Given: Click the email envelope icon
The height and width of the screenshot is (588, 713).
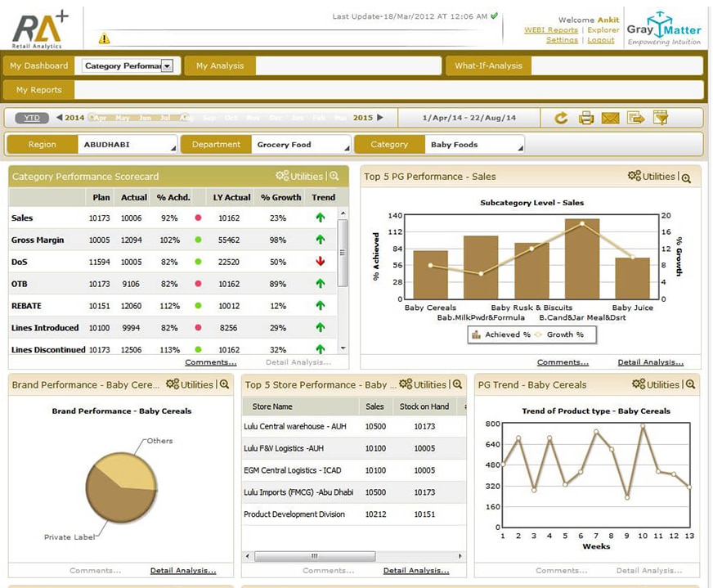Looking at the screenshot, I should [610, 118].
